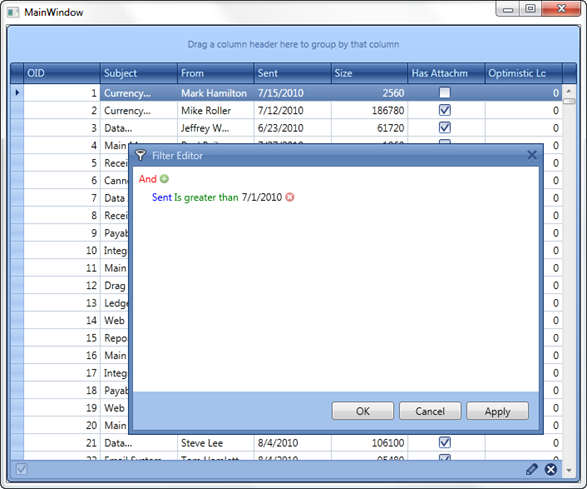Select the Mike Roller cell
The height and width of the screenshot is (489, 587).
[216, 110]
